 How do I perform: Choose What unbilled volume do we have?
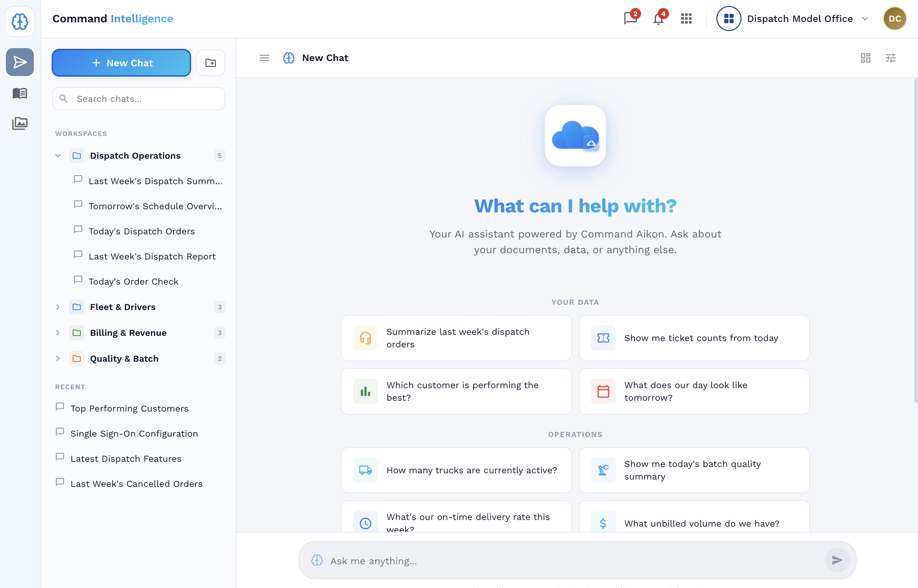click(x=694, y=517)
